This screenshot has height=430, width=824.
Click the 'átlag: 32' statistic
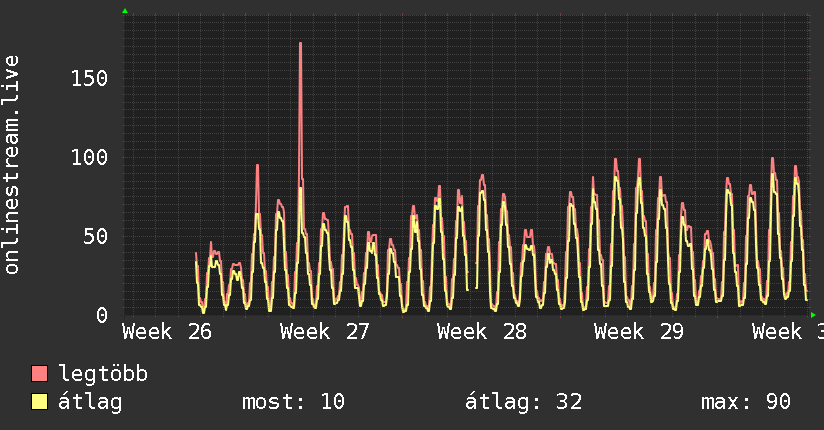coord(523,402)
